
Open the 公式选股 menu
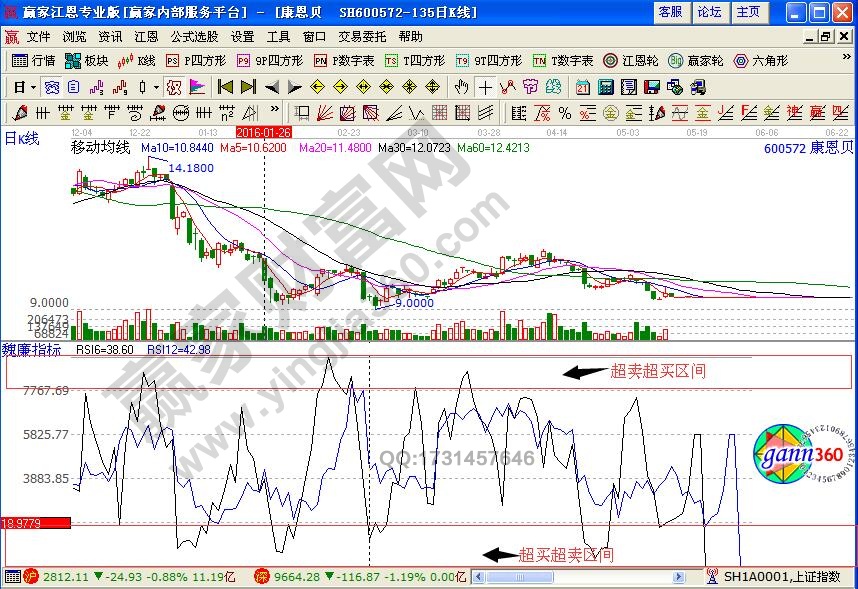[x=194, y=36]
